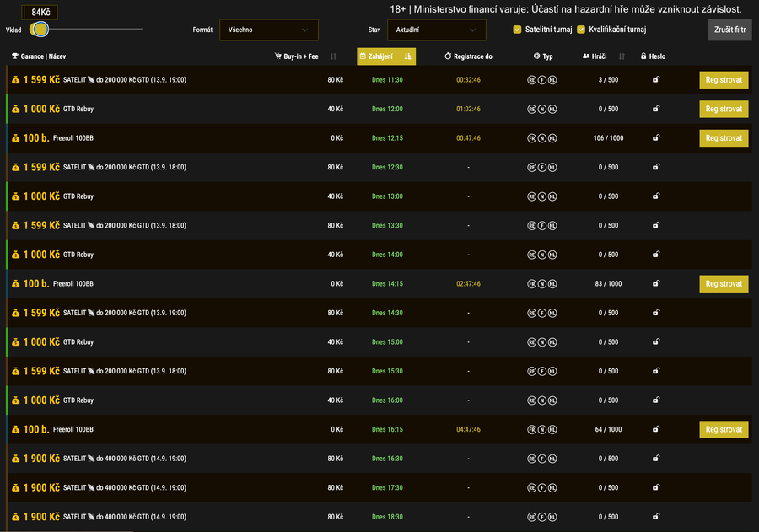
Task: Click the 64 / 1000 players count
Action: coord(608,429)
